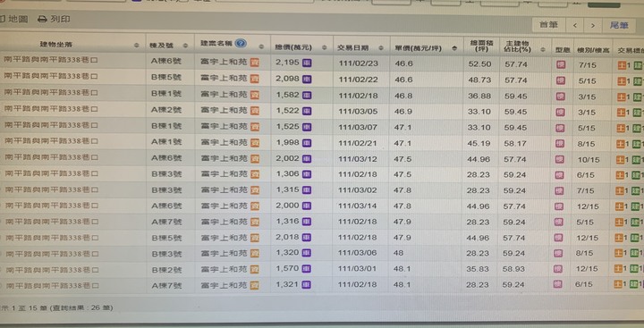Click orange 資 icon in 2,195 row

255,63
